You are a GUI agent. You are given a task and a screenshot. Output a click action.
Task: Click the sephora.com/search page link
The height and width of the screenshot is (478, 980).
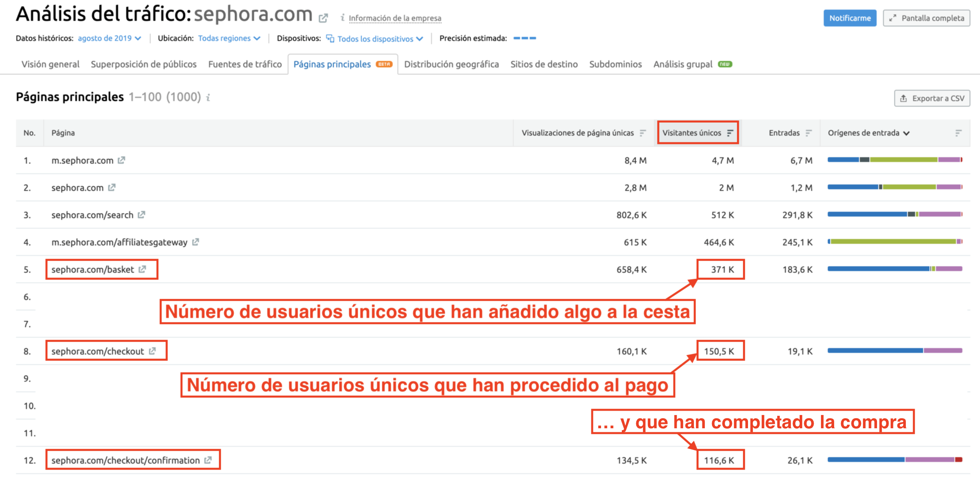pyautogui.click(x=92, y=215)
